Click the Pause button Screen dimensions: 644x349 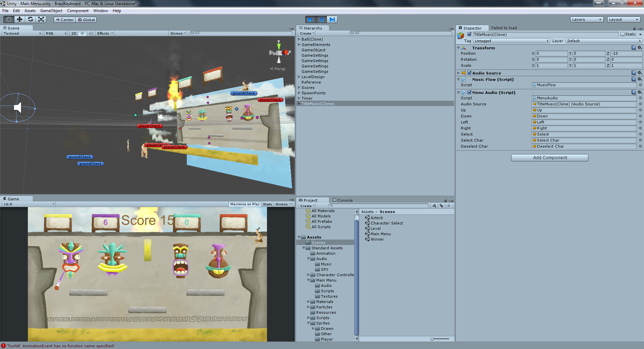click(x=321, y=19)
